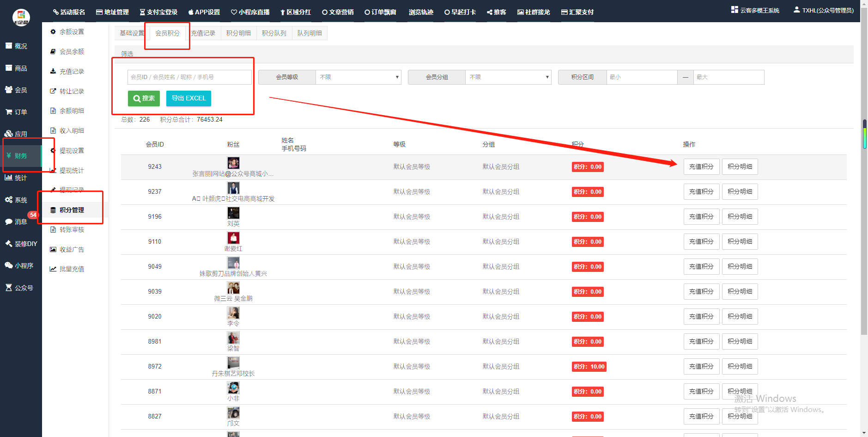Open the 充值记录 download icon item
Image resolution: width=868 pixels, height=437 pixels.
tap(53, 71)
